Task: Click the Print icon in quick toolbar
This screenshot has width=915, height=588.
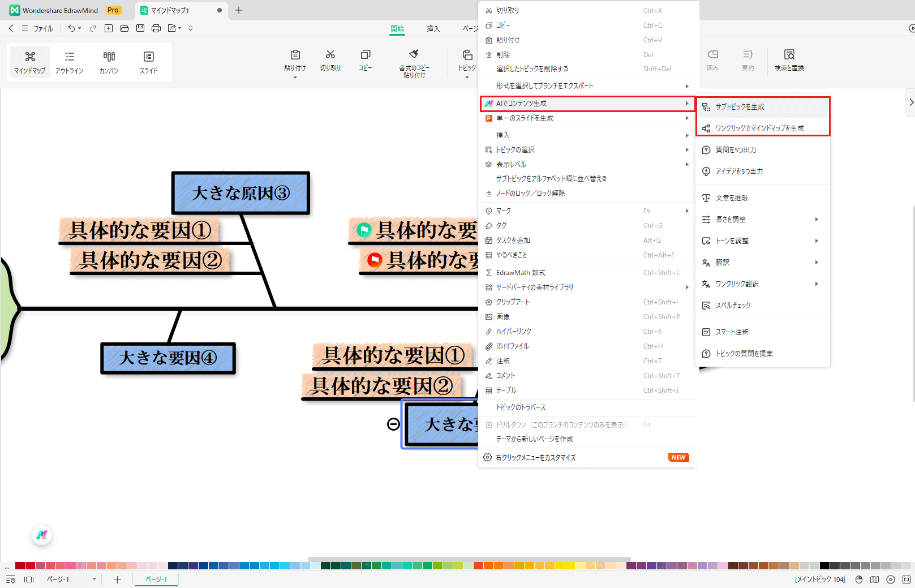Action: 156,28
